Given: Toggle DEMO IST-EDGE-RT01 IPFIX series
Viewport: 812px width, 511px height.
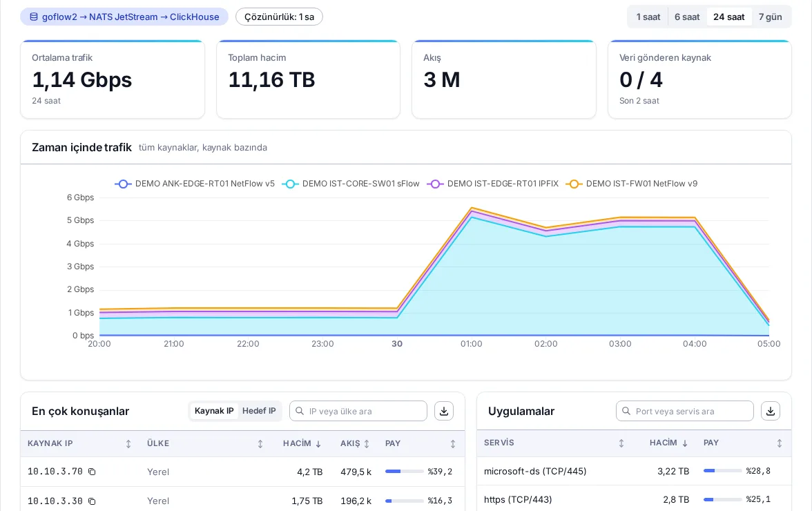Looking at the screenshot, I should tap(493, 184).
